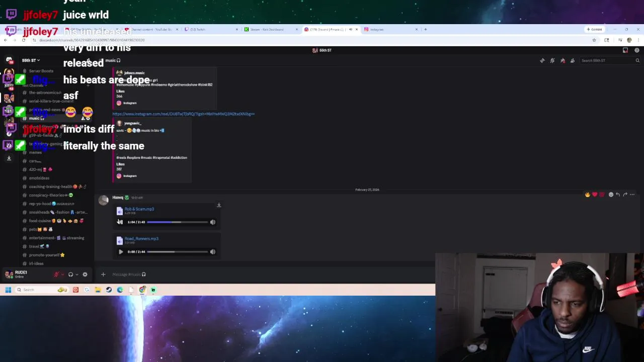
Task: Open the entertainment-streaming channel
Action: (x=54, y=238)
